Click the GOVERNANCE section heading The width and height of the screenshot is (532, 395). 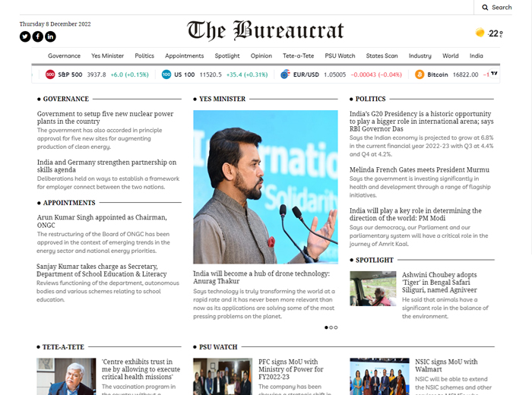(66, 99)
